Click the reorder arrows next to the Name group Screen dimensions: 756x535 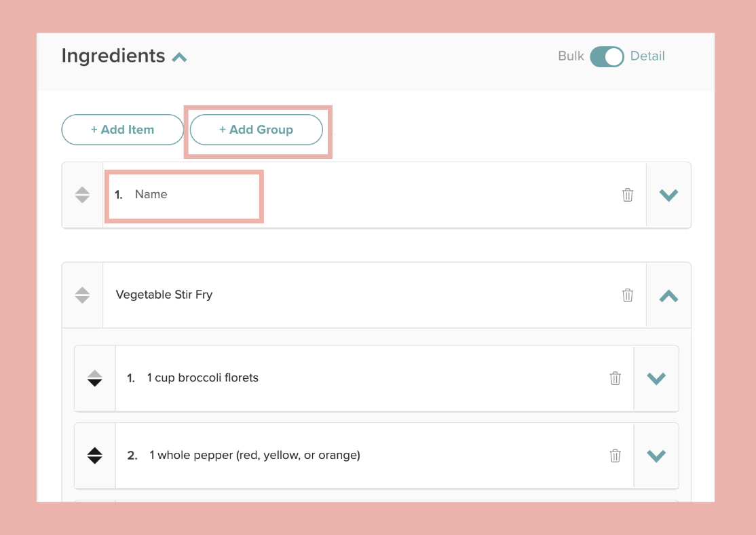82,195
